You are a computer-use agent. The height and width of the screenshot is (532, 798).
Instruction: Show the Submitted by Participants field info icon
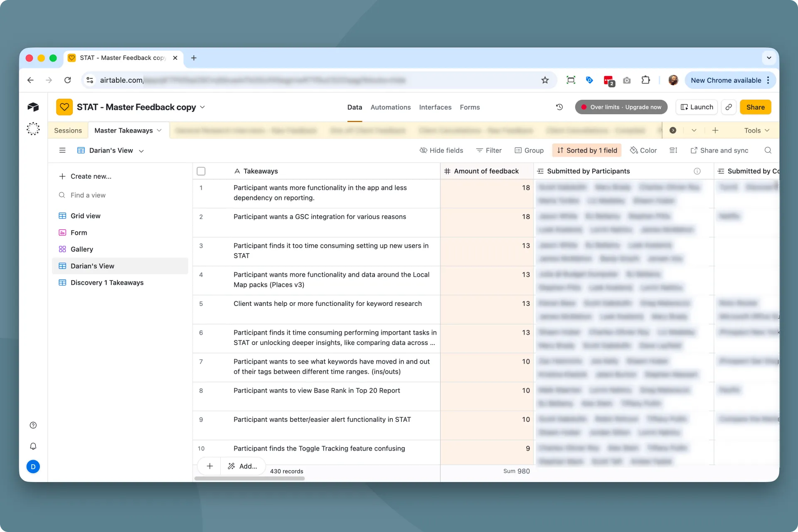[x=697, y=171]
